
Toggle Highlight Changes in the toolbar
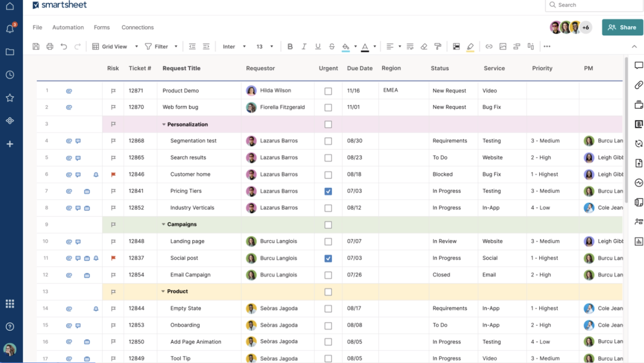coord(470,46)
